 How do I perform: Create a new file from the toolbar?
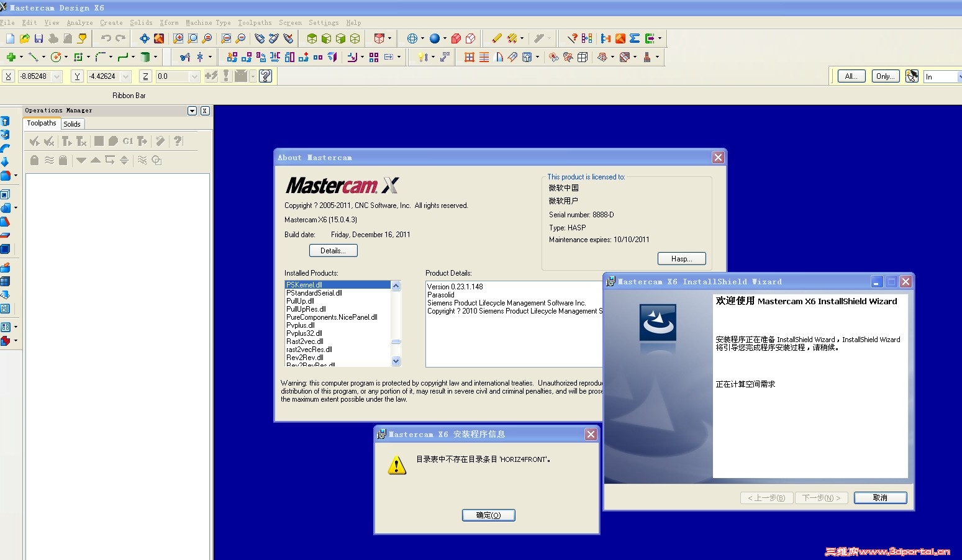tap(10, 38)
